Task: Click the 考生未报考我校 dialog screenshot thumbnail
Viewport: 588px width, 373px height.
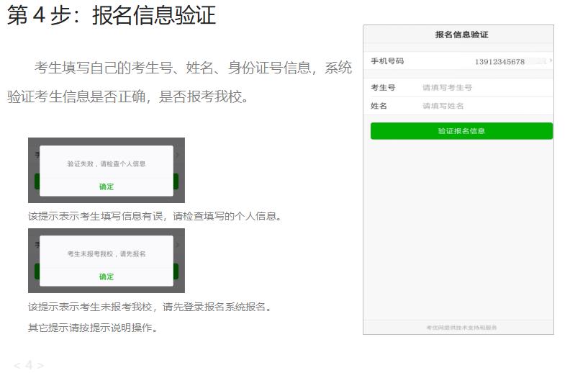Action: point(106,260)
